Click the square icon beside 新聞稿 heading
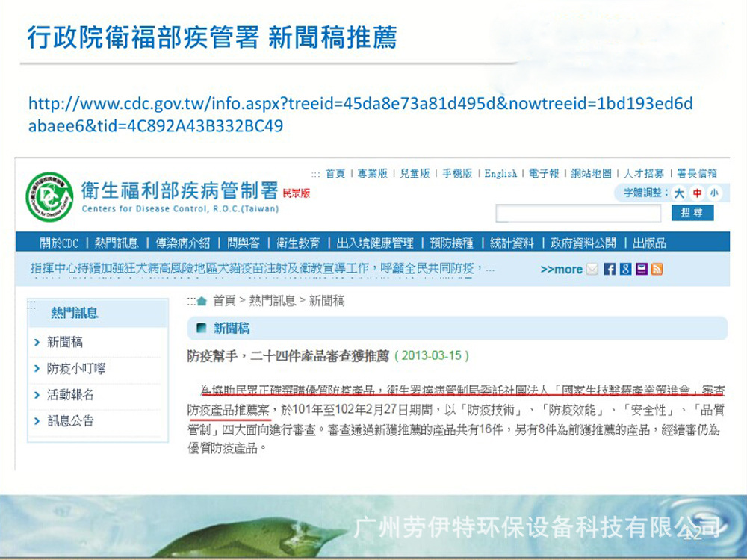The image size is (747, 560). [x=201, y=328]
